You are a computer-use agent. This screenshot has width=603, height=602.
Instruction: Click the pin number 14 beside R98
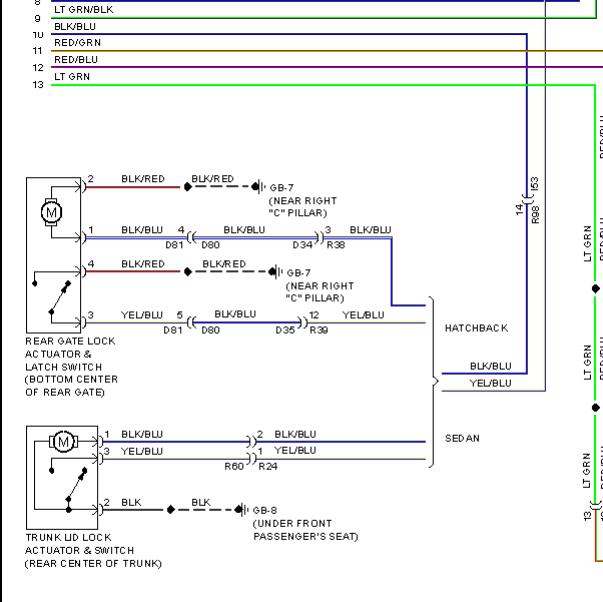coord(519,209)
